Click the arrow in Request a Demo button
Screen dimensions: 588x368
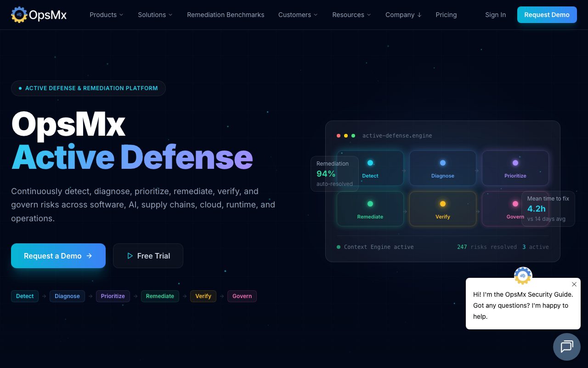click(89, 256)
